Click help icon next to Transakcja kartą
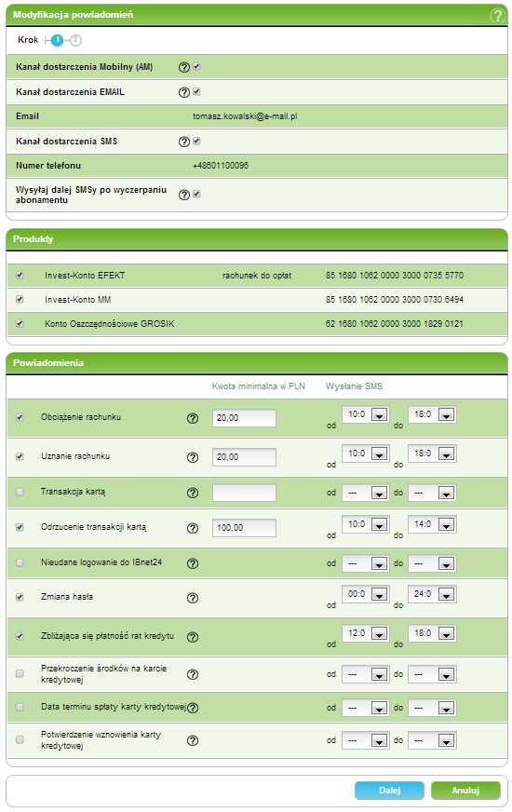 [193, 493]
